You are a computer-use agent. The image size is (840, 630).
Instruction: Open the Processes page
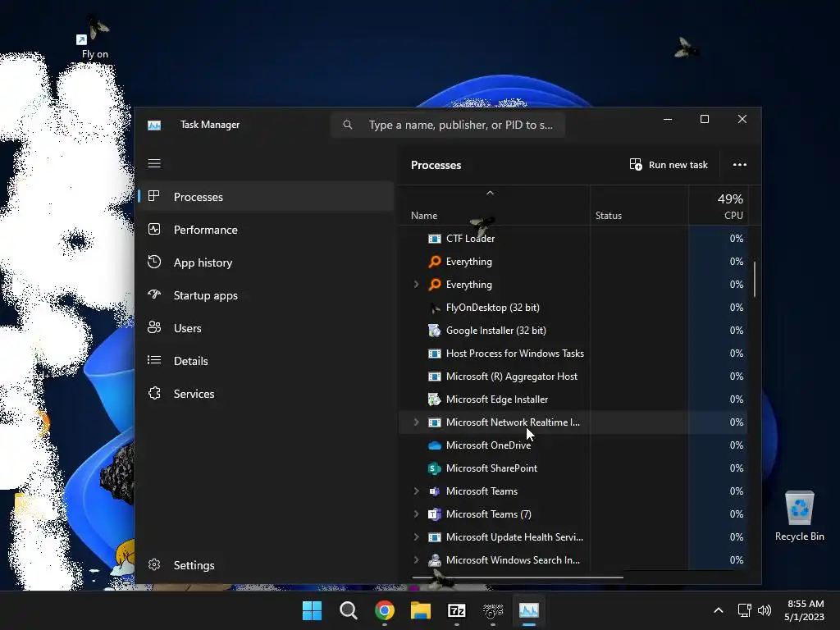coord(267,197)
